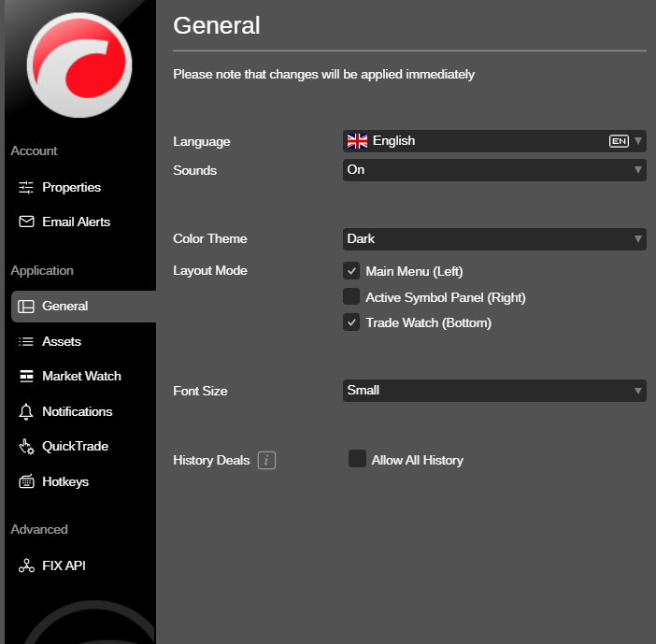Click the Language label
Image resolution: width=656 pixels, height=644 pixels.
coord(202,142)
